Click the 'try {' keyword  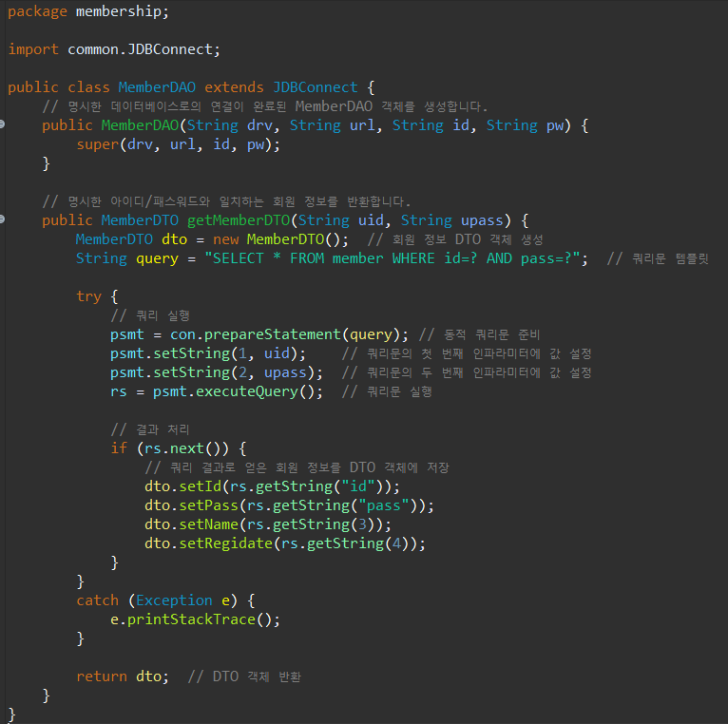pos(97,296)
